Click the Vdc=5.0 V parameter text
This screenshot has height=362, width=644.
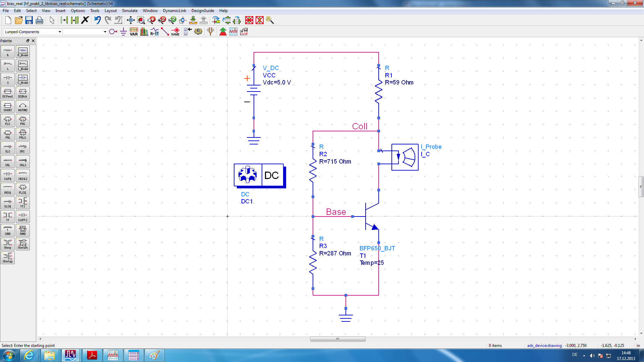[277, 82]
